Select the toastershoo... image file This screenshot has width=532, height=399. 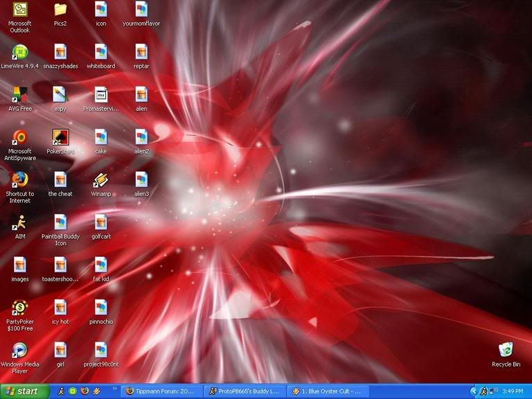coord(60,265)
